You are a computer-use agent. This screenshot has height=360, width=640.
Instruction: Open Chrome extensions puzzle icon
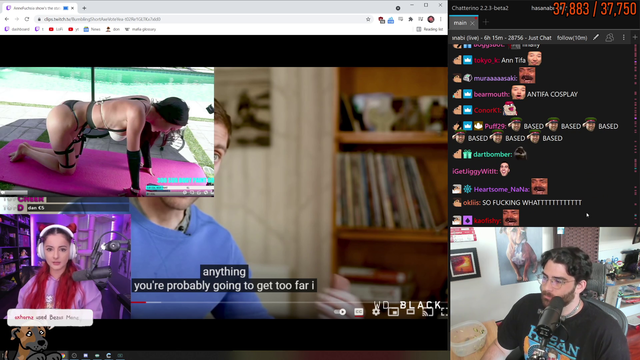coord(411,19)
